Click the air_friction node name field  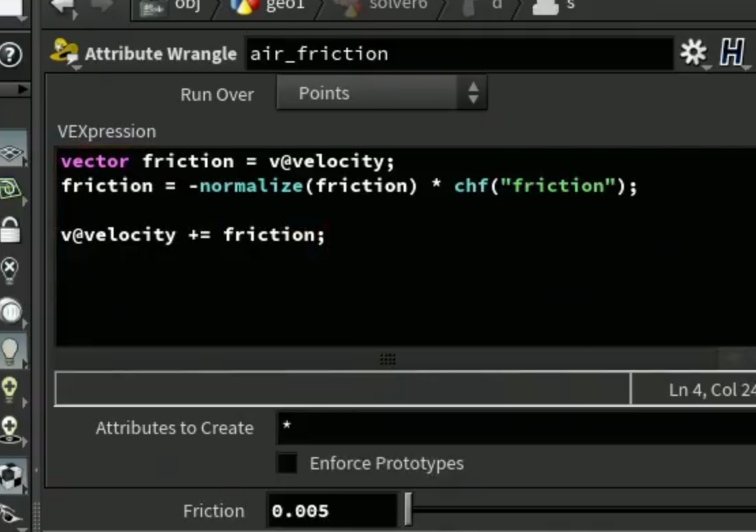pos(459,54)
